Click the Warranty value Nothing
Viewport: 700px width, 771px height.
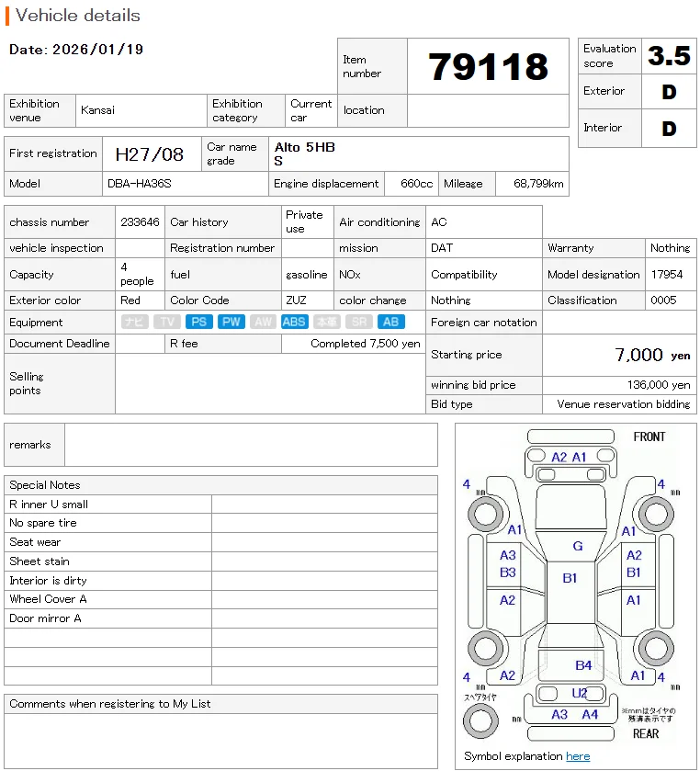(671, 248)
